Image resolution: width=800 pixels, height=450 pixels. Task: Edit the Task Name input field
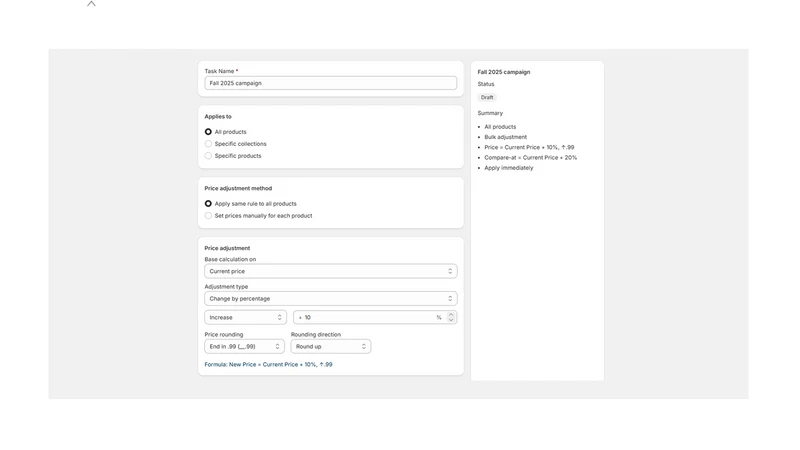tap(331, 83)
